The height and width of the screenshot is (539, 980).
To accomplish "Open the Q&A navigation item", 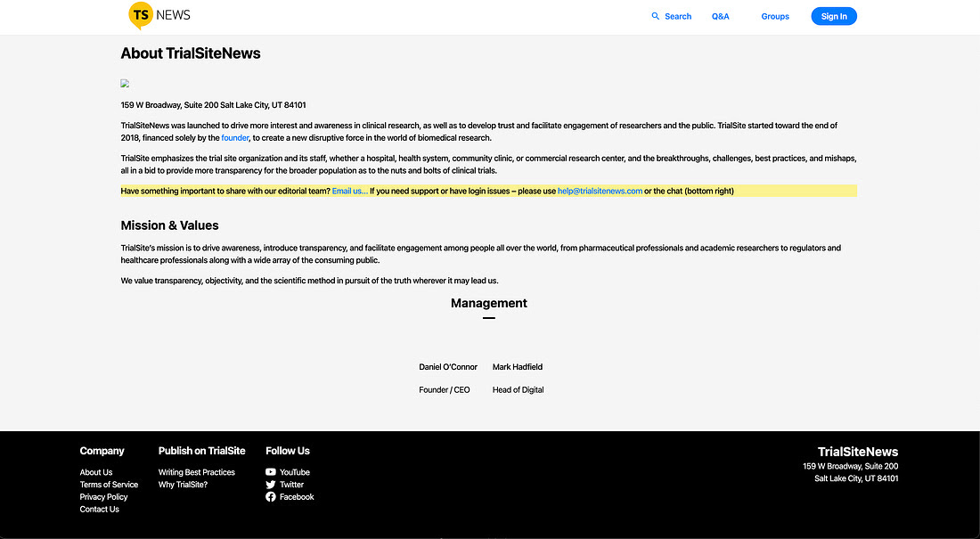I will pos(721,16).
